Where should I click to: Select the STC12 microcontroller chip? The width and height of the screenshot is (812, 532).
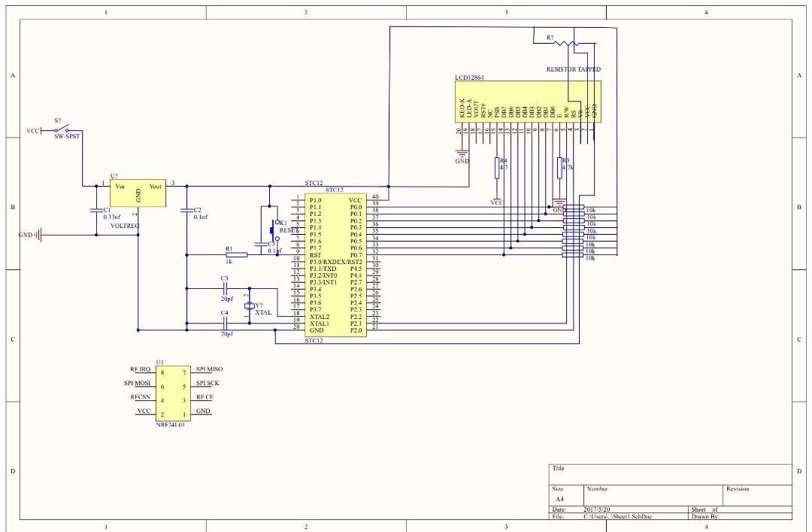click(x=335, y=265)
